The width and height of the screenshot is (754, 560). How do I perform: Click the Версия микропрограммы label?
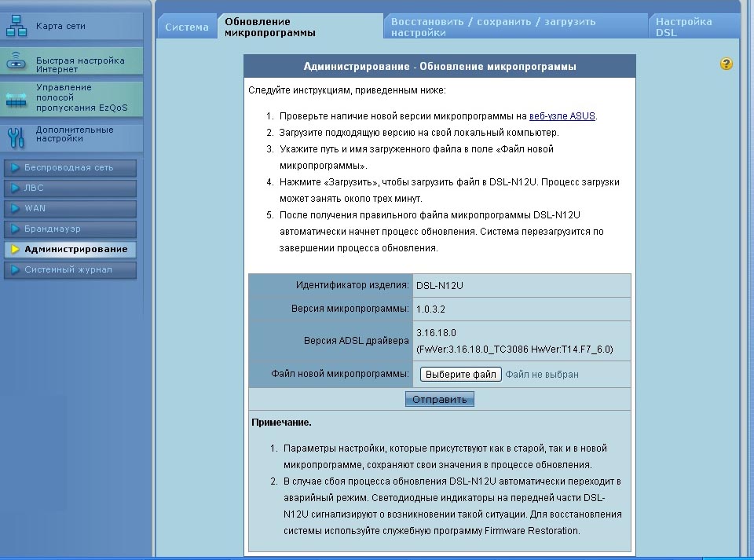pos(350,309)
